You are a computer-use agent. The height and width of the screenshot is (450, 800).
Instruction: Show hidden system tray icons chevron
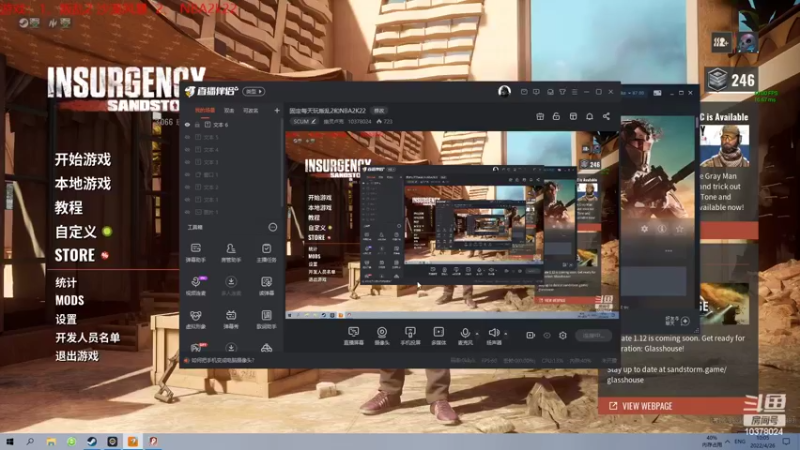728,441
